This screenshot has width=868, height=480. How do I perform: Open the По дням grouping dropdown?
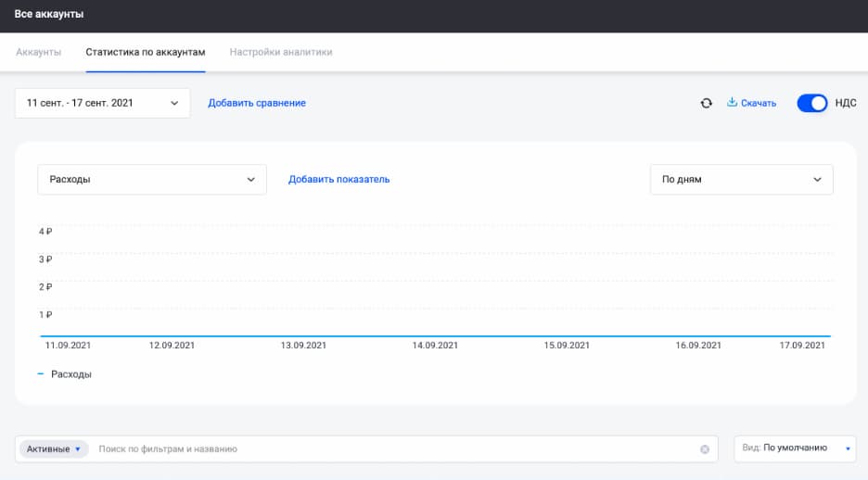pos(741,180)
